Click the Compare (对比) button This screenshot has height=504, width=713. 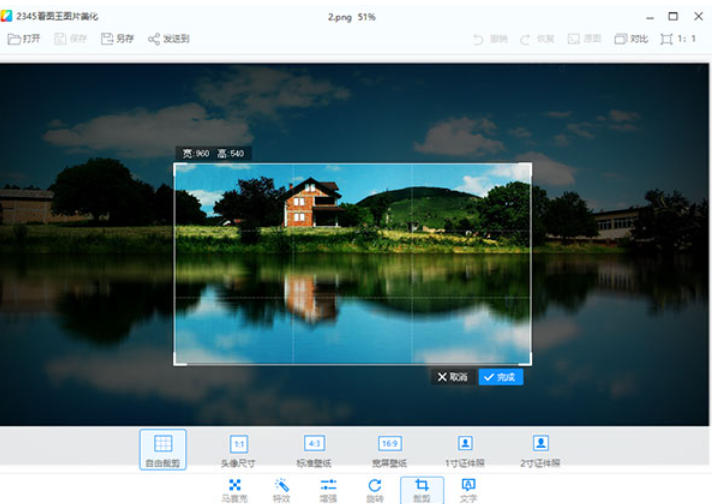[631, 39]
